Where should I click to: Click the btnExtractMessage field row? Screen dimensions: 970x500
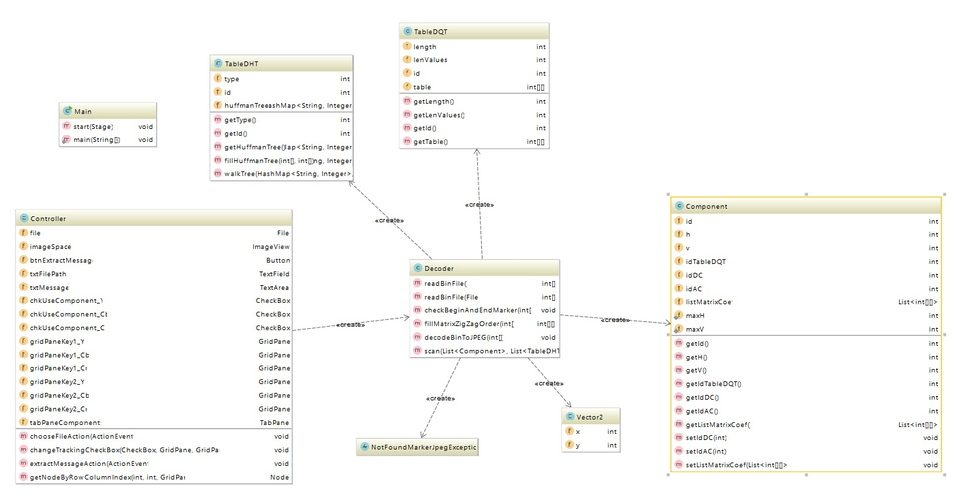[x=154, y=261]
